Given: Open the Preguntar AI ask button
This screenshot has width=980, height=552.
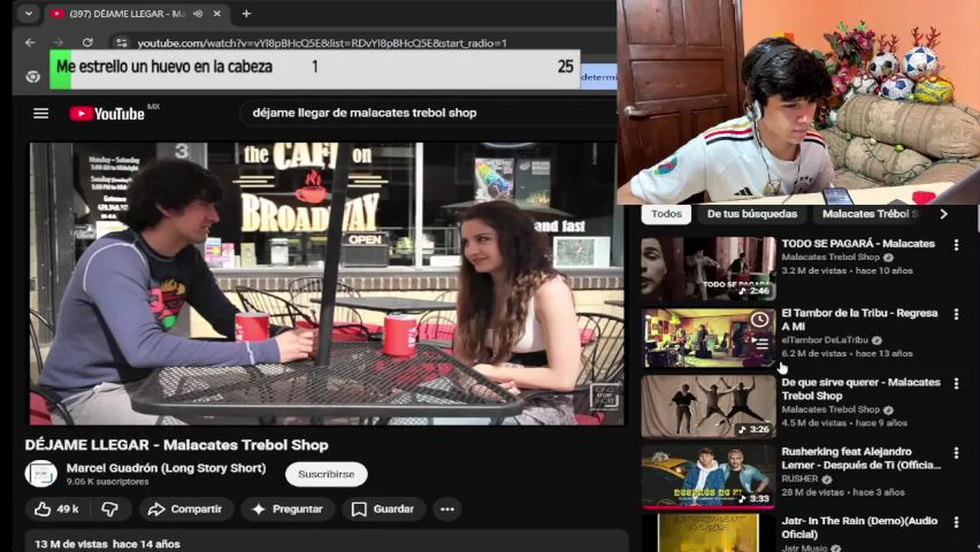Looking at the screenshot, I should click(288, 509).
